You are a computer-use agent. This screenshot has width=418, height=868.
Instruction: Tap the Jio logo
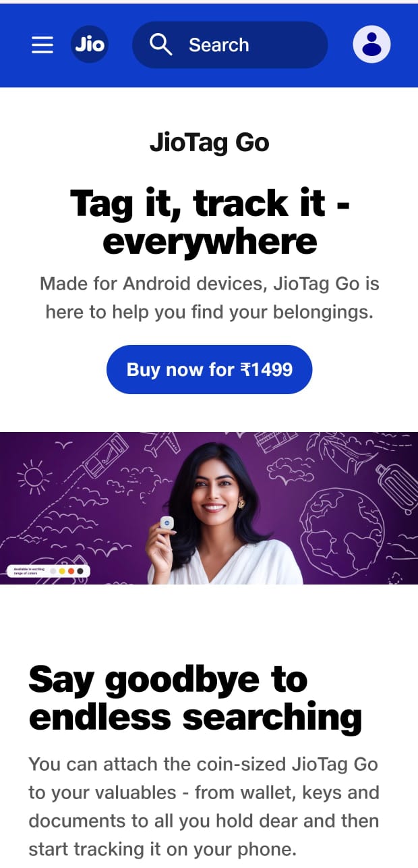[x=89, y=45]
